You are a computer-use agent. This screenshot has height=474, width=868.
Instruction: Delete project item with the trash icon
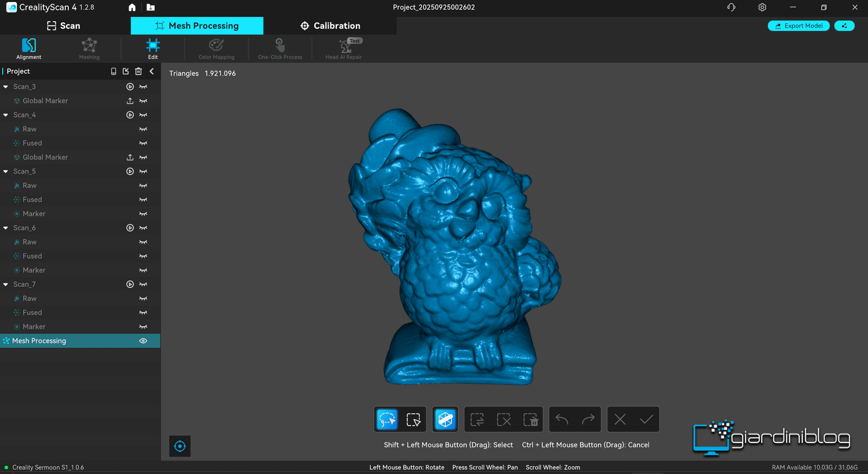point(138,71)
